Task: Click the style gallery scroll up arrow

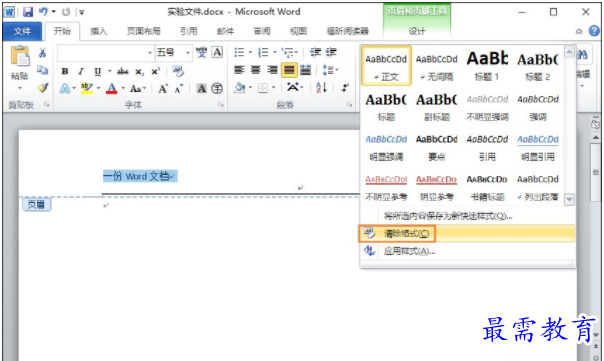Action: [569, 52]
